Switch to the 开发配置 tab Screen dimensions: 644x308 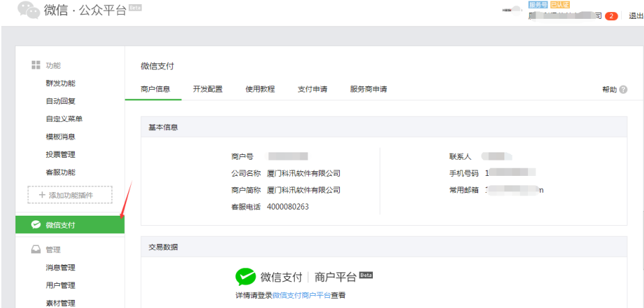coord(207,89)
